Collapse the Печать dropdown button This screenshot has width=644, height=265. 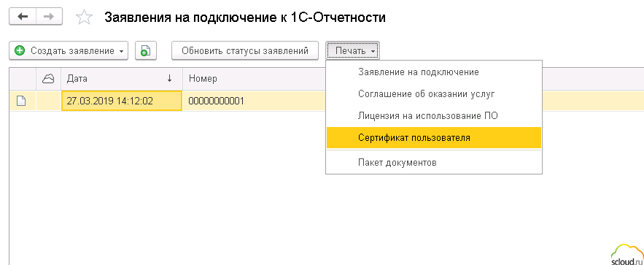tap(353, 51)
